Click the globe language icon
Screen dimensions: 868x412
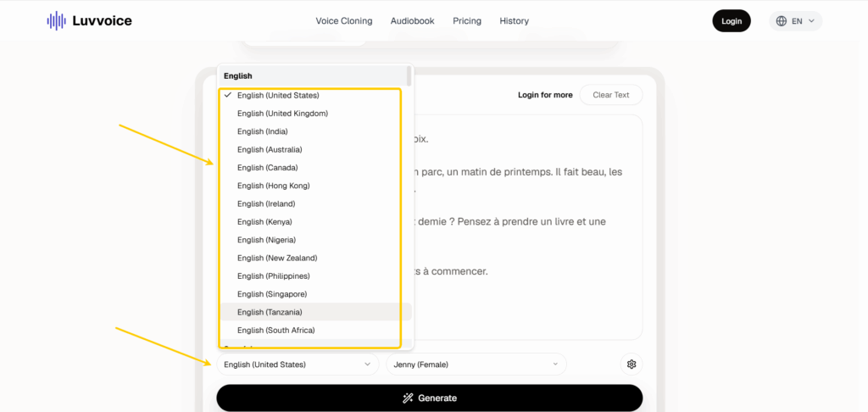tap(781, 21)
